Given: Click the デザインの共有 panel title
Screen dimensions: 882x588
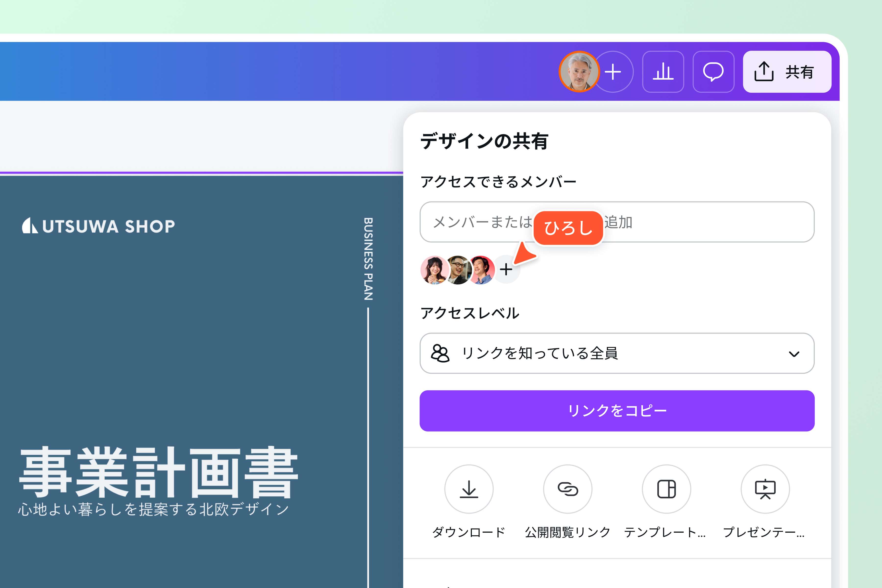Looking at the screenshot, I should [484, 141].
